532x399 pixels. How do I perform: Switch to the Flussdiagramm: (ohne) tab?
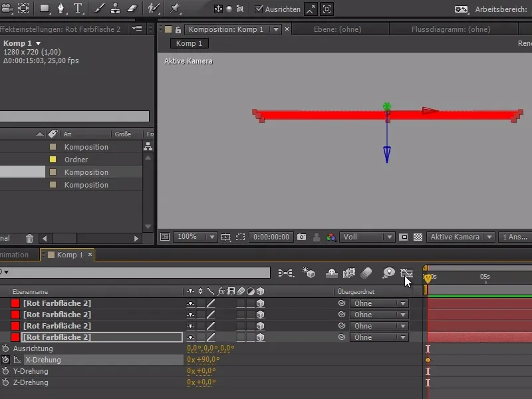click(x=451, y=29)
